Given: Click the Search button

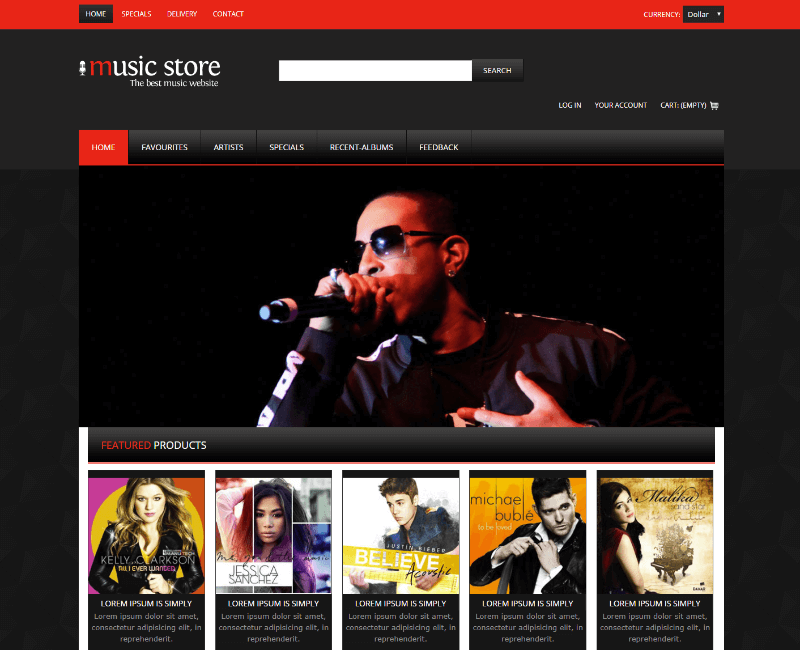Looking at the screenshot, I should pos(497,70).
